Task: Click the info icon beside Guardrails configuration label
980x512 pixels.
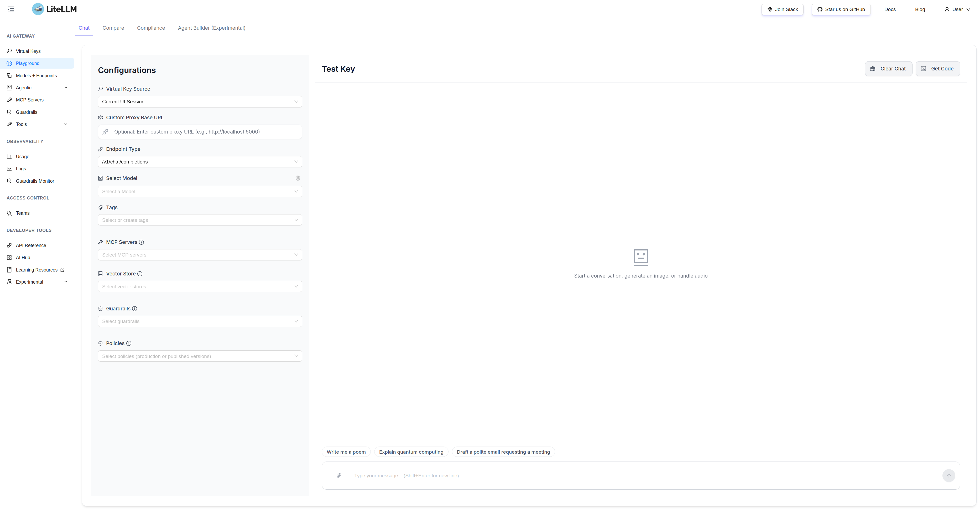Action: point(135,309)
